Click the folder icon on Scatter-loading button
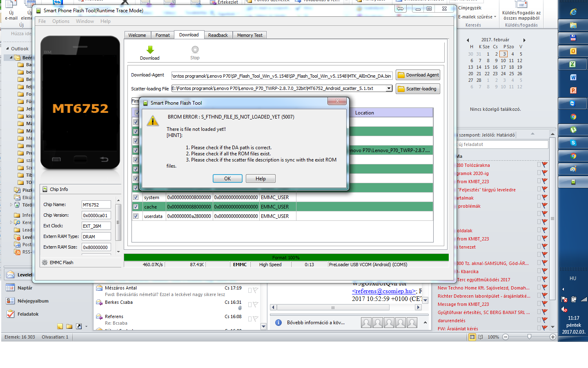 tap(401, 89)
